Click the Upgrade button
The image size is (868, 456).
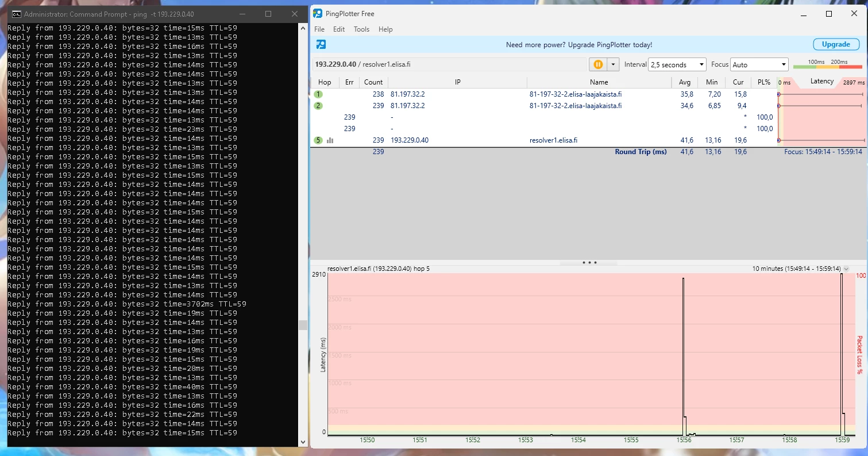pos(836,44)
